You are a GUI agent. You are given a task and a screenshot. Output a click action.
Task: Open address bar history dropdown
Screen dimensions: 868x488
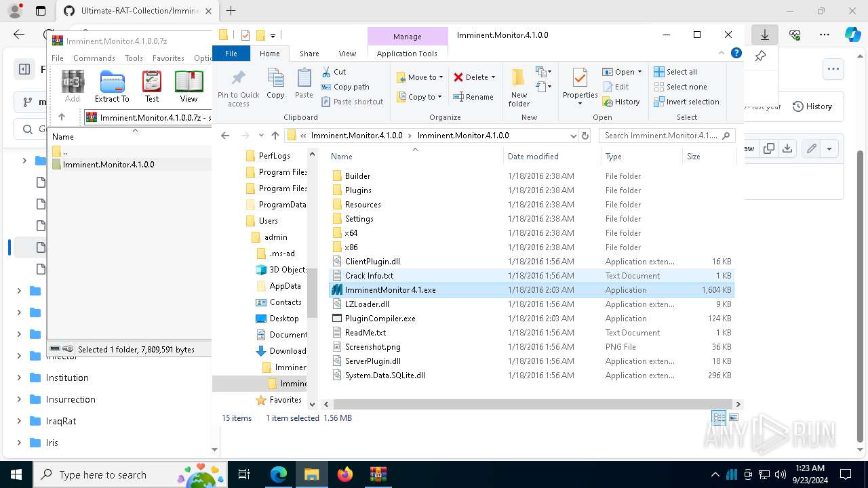tap(574, 136)
